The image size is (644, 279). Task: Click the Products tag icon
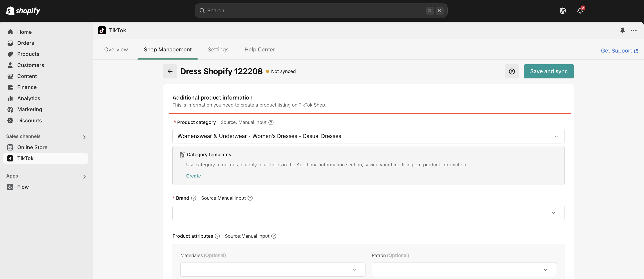click(10, 54)
